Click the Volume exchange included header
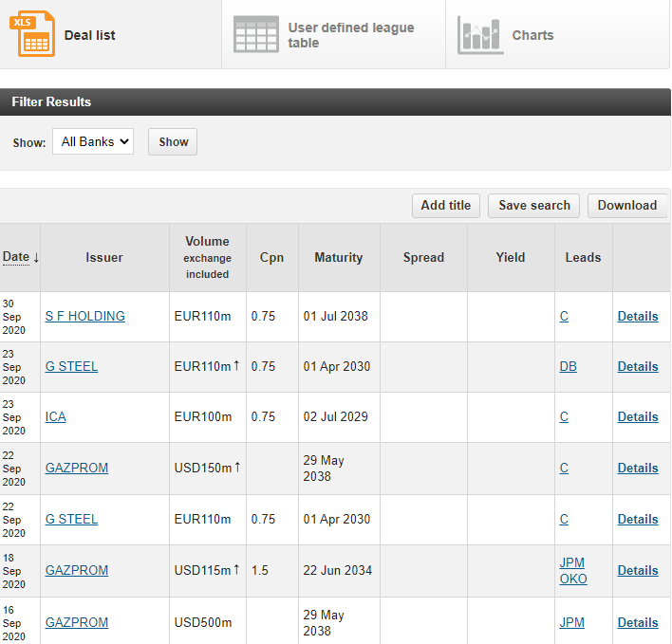The width and height of the screenshot is (672, 644). (208, 257)
